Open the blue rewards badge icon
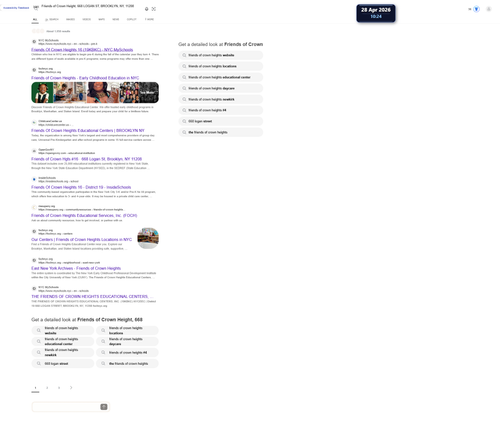Image resolution: width=500 pixels, height=423 pixels. click(476, 9)
